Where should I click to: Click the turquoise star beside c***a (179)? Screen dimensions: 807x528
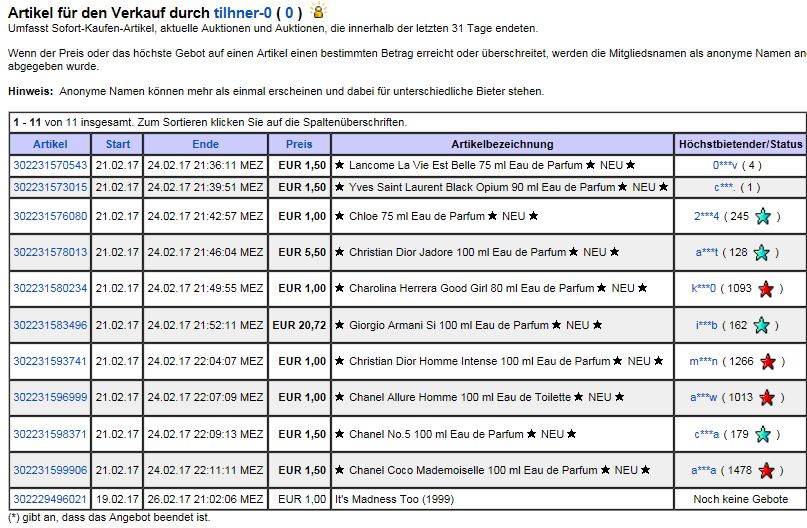[x=763, y=434]
